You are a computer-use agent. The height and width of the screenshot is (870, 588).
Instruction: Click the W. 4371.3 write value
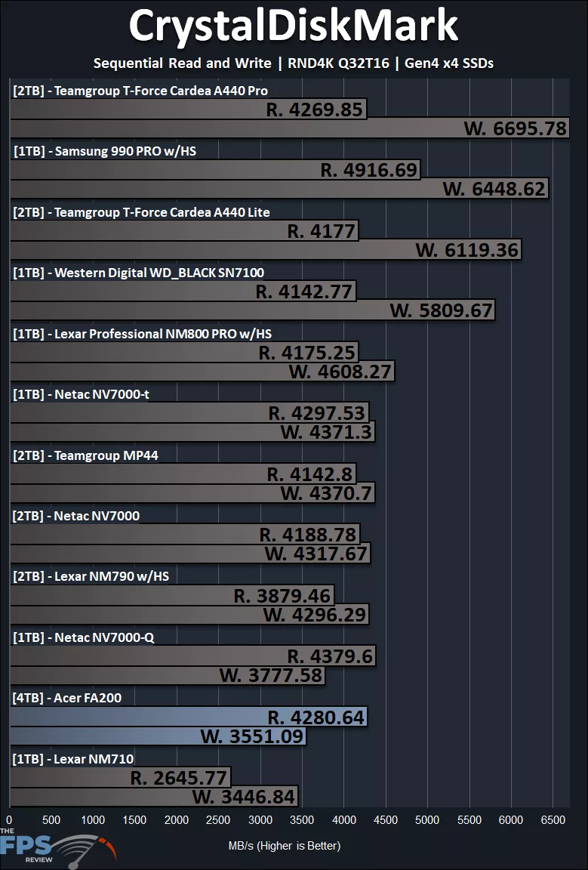pyautogui.click(x=326, y=432)
